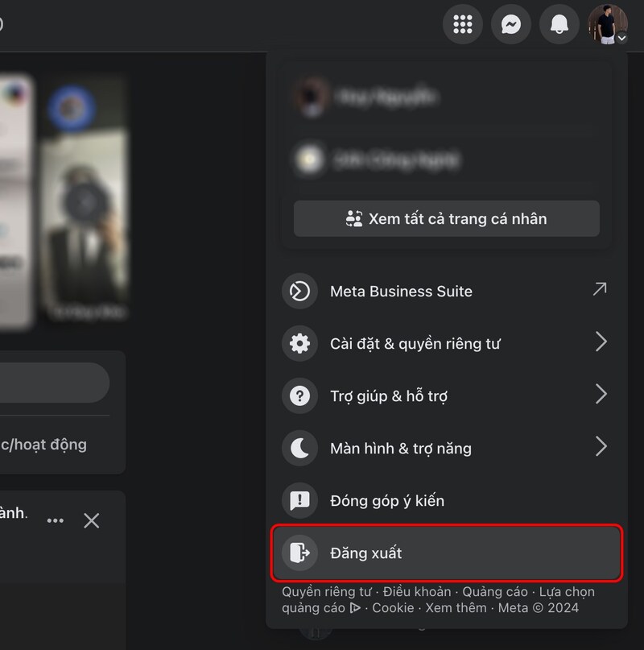Open Meta Business Suite menu item
Image resolution: width=644 pixels, height=650 pixels.
point(446,291)
